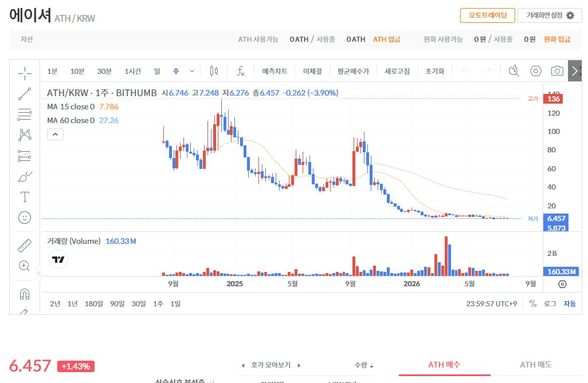Toggle the percent scale option

[x=533, y=303]
